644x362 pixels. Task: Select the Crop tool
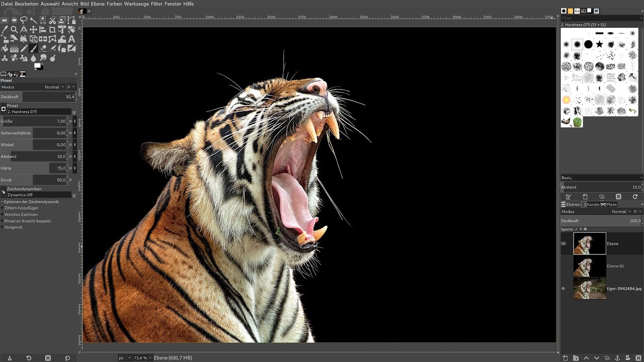[x=52, y=30]
